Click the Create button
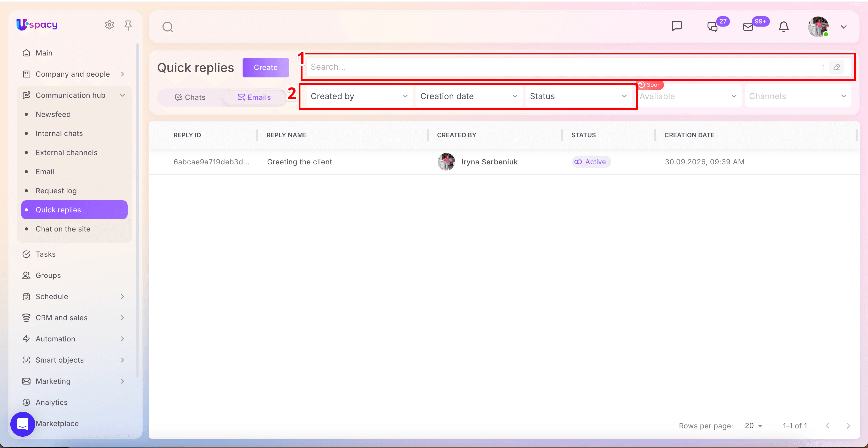Viewport: 868px width, 448px height. pyautogui.click(x=266, y=67)
